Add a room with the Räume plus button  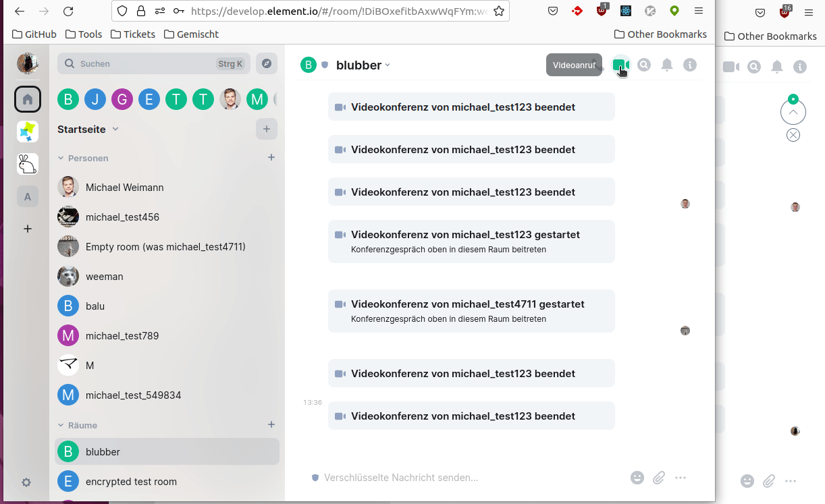pyautogui.click(x=271, y=424)
